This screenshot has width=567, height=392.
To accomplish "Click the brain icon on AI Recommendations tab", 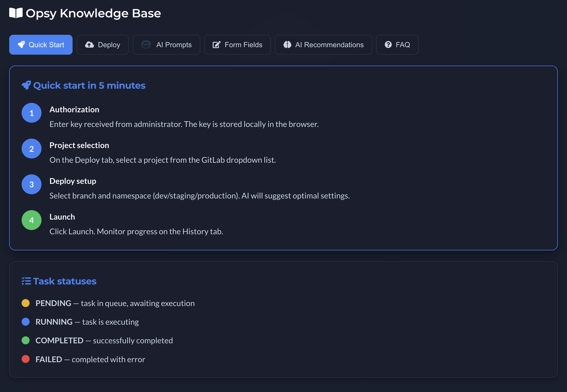I will coord(287,45).
